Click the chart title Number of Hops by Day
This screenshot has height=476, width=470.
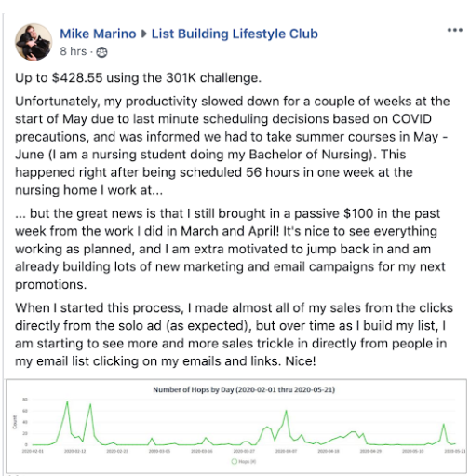tap(244, 389)
